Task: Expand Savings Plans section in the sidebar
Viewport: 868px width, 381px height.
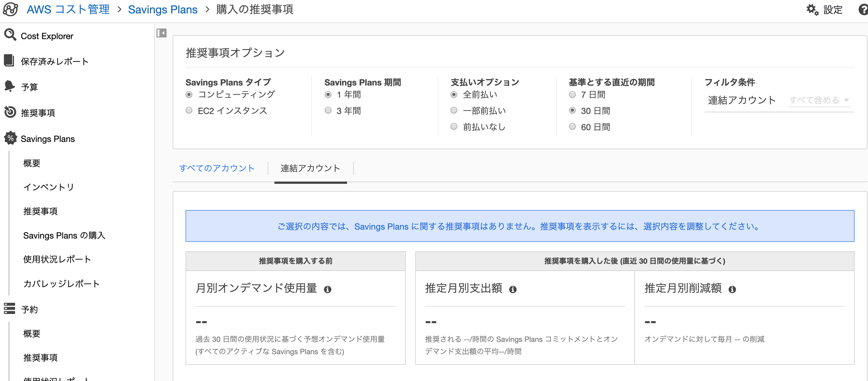Action: (48, 139)
